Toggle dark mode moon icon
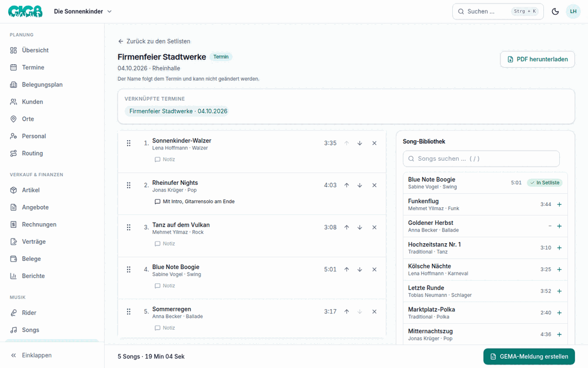Viewport: 588px width, 368px height. point(556,11)
